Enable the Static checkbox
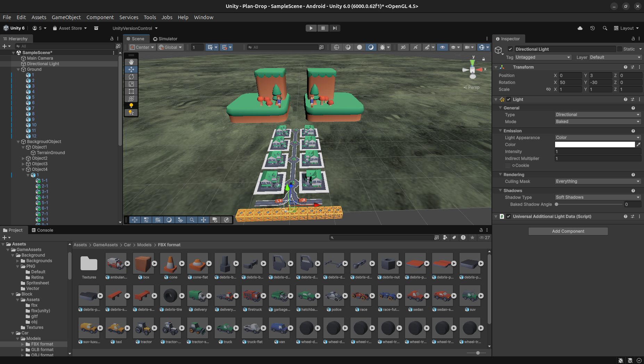Screen dimensions: 644x364 tap(620, 49)
